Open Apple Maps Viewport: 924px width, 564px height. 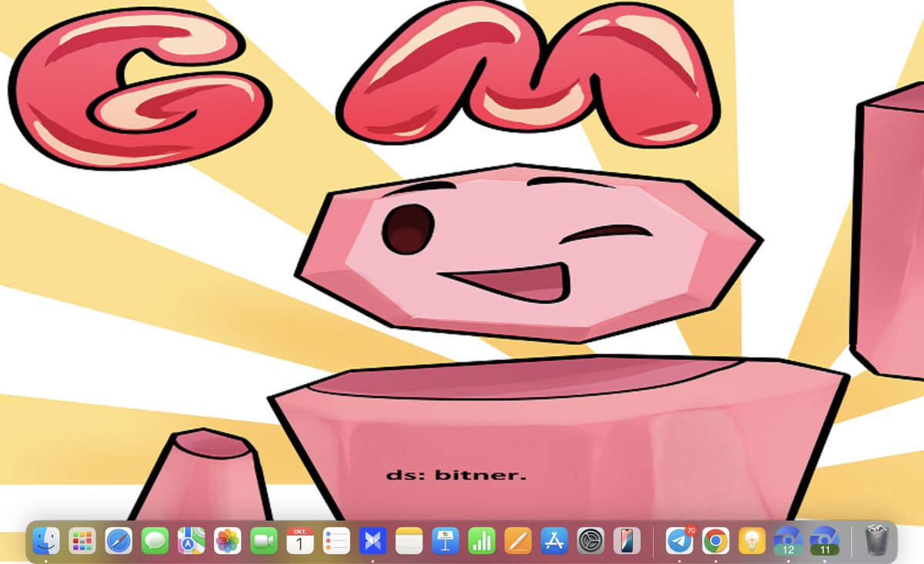click(x=191, y=541)
